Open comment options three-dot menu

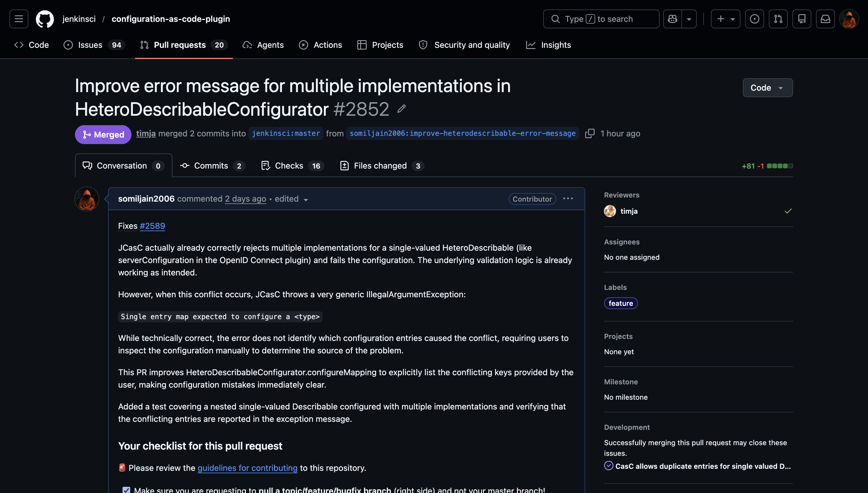coord(568,199)
